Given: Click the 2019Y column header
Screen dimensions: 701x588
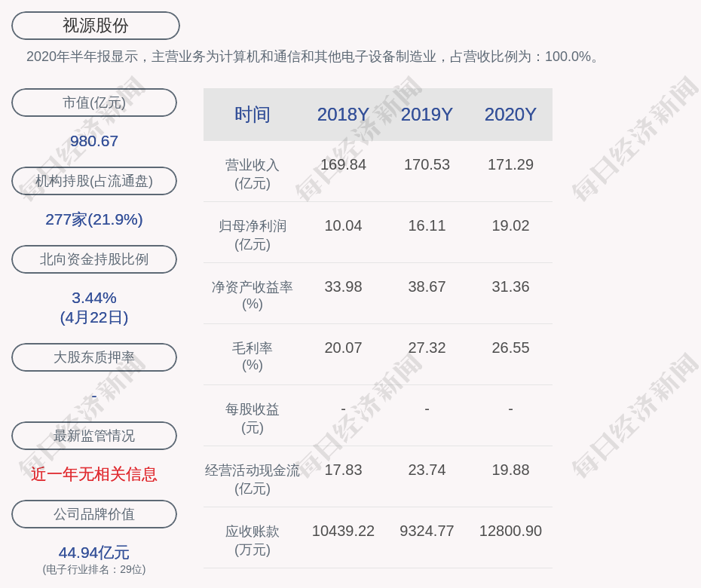Looking at the screenshot, I should 427,115.
